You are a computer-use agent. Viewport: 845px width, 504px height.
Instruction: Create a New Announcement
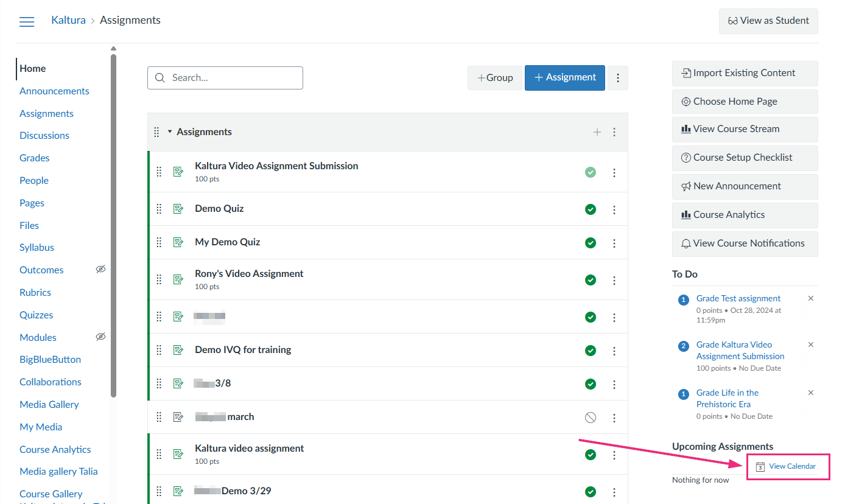tap(745, 186)
